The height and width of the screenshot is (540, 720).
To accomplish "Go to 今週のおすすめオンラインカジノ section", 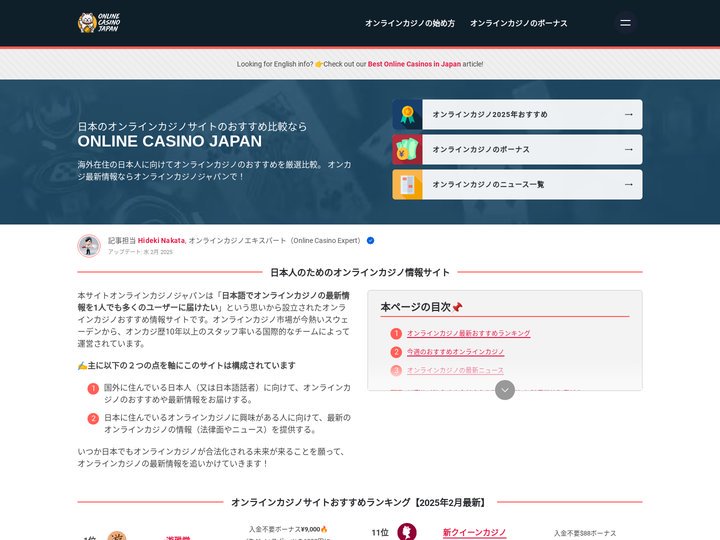I will [455, 352].
